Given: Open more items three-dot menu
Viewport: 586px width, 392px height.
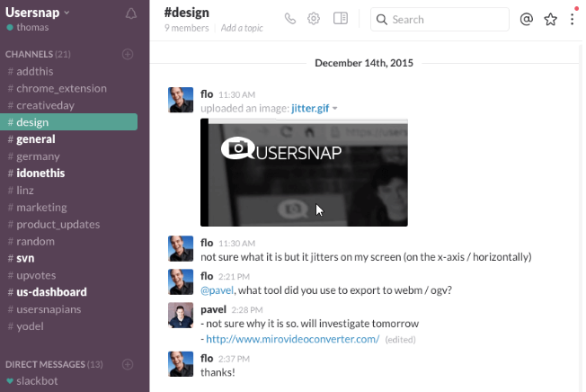Looking at the screenshot, I should pyautogui.click(x=573, y=19).
